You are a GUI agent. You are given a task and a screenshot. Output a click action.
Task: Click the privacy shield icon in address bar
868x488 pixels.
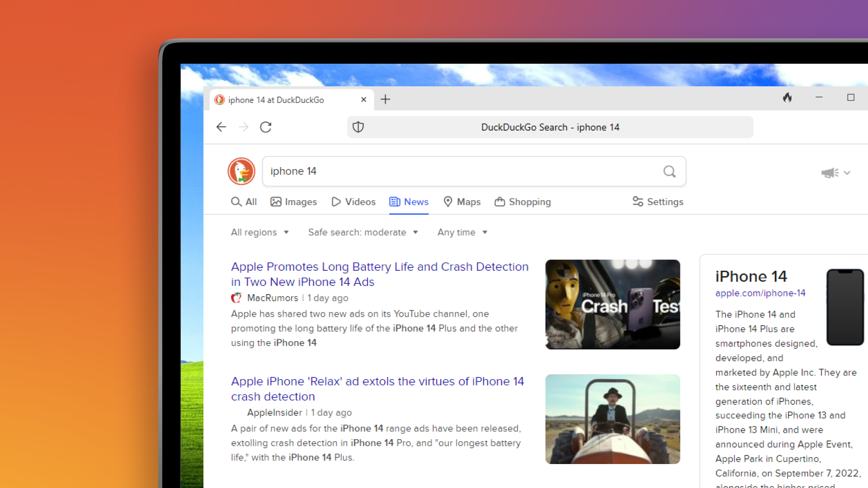click(358, 127)
